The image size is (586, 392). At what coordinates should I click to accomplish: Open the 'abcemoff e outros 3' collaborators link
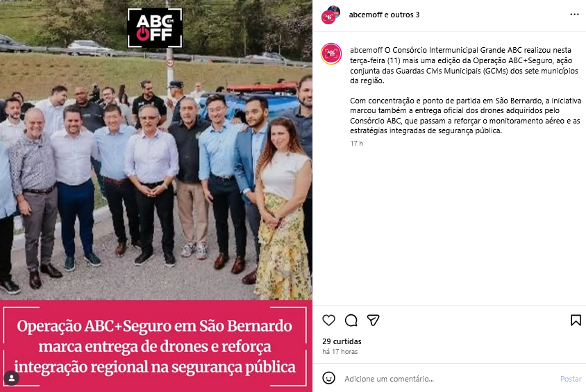(384, 15)
